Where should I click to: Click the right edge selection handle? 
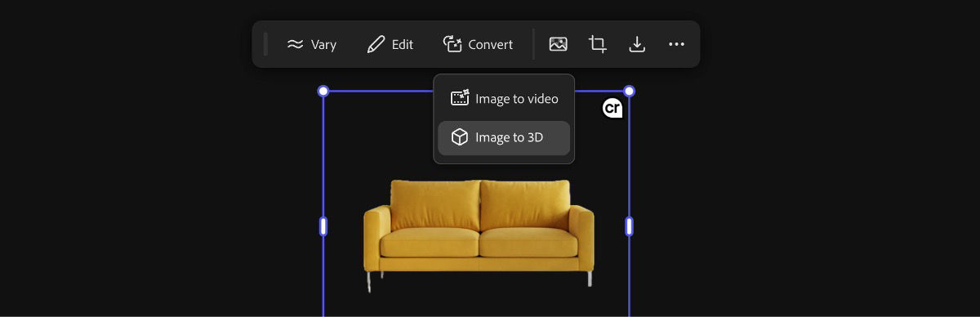(629, 226)
